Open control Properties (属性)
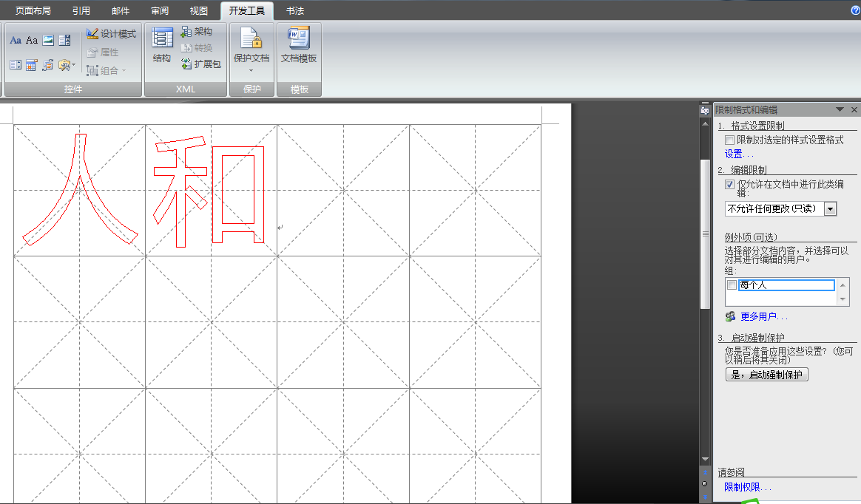 (103, 52)
